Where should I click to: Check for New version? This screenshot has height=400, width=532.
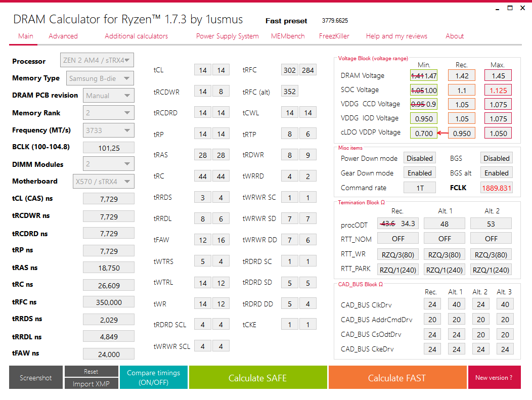[495, 377]
